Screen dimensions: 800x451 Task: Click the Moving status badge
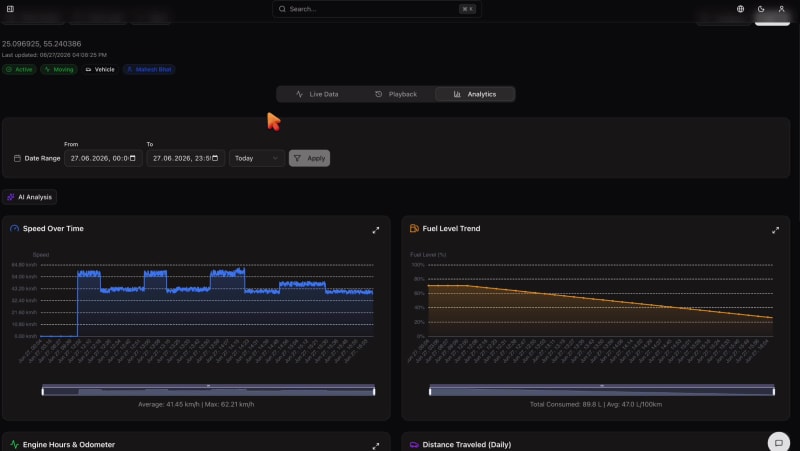point(59,69)
